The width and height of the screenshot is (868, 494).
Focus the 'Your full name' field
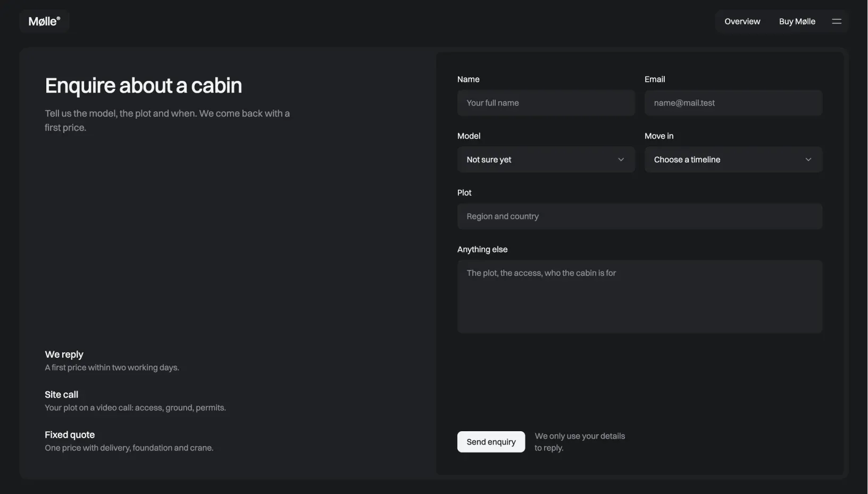point(546,103)
